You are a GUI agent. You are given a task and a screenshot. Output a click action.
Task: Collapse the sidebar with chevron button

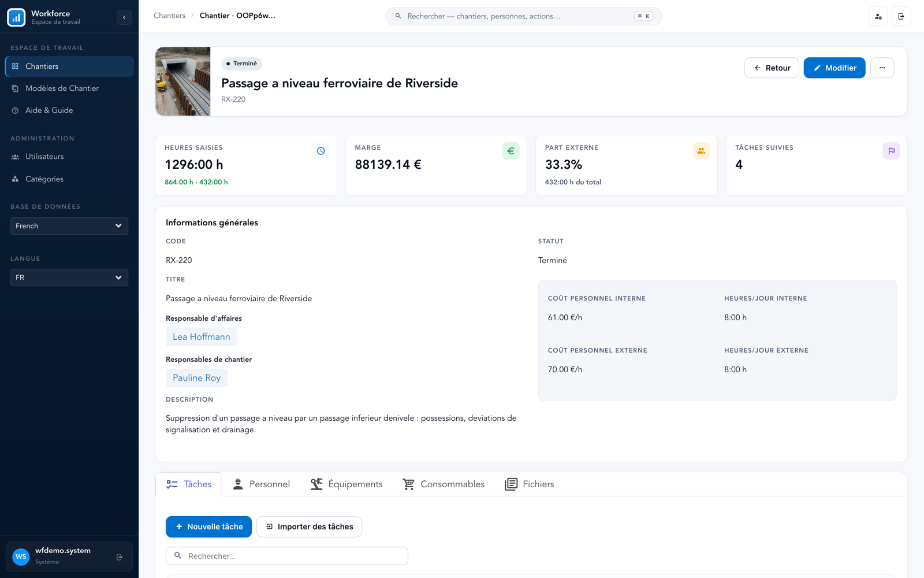click(x=124, y=17)
